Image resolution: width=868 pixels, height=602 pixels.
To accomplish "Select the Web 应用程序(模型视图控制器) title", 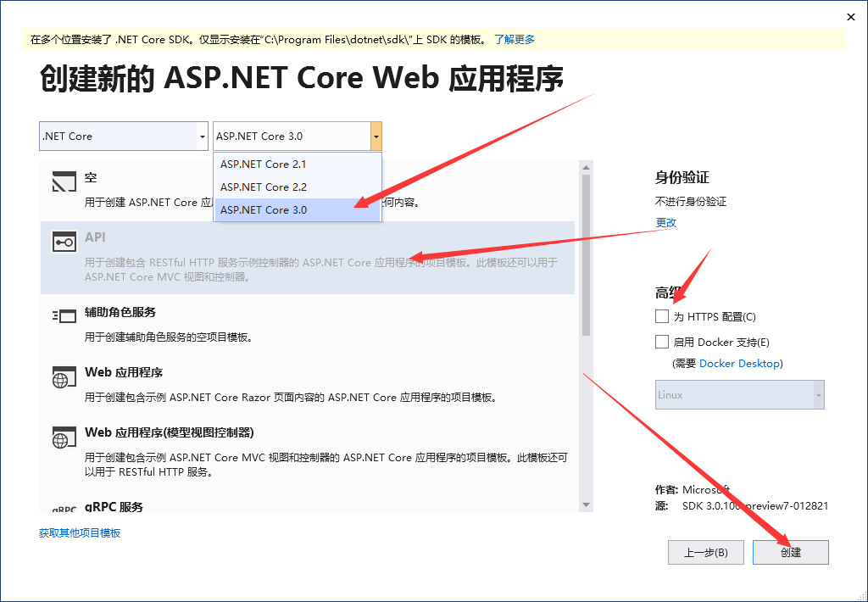I will click(x=170, y=432).
